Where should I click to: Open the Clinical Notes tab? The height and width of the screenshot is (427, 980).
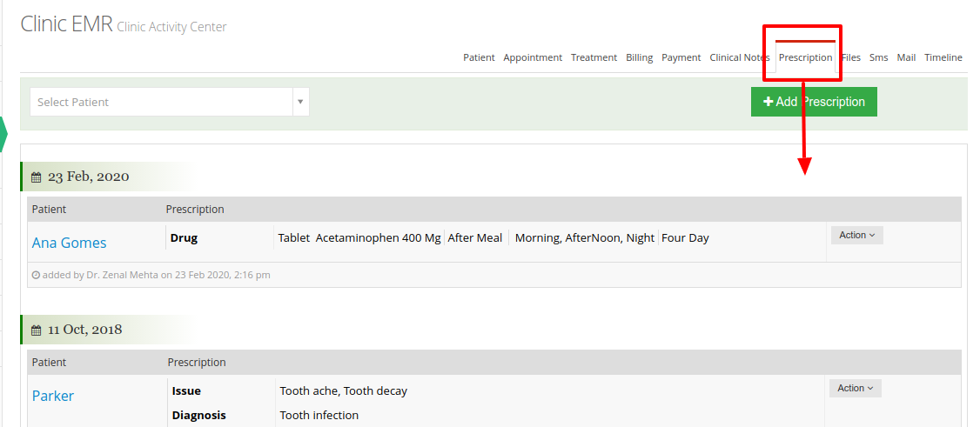pos(740,57)
